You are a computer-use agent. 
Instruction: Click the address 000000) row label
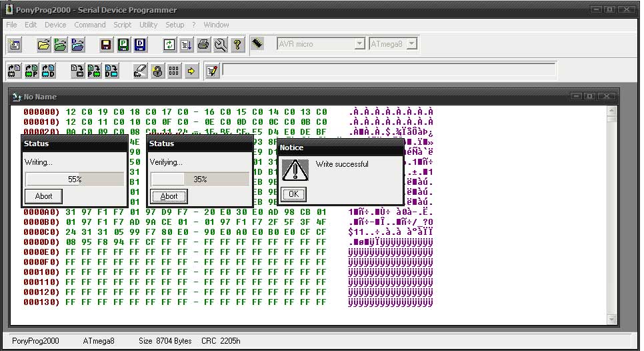(41, 112)
